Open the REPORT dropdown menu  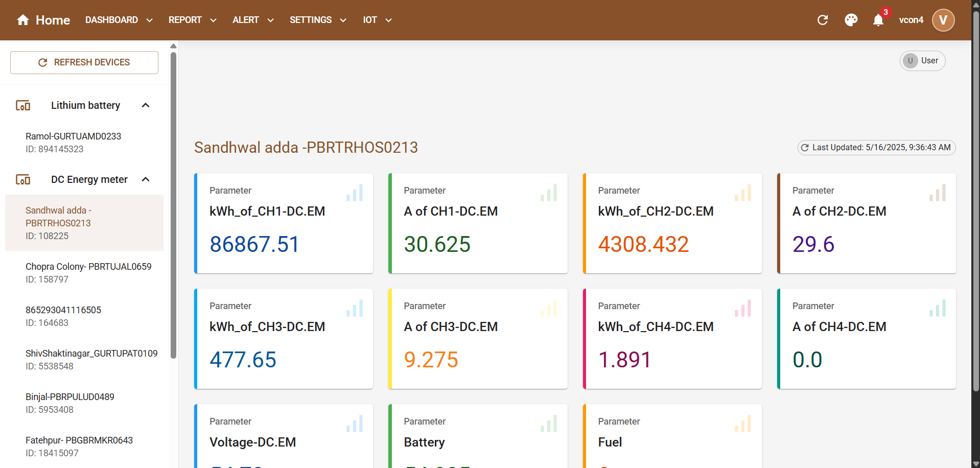(x=193, y=20)
